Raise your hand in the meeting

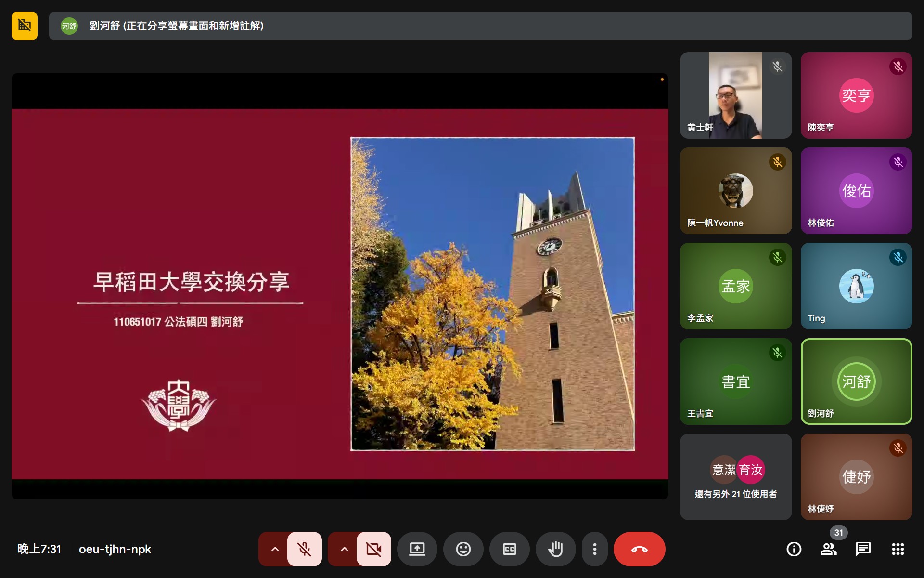555,549
